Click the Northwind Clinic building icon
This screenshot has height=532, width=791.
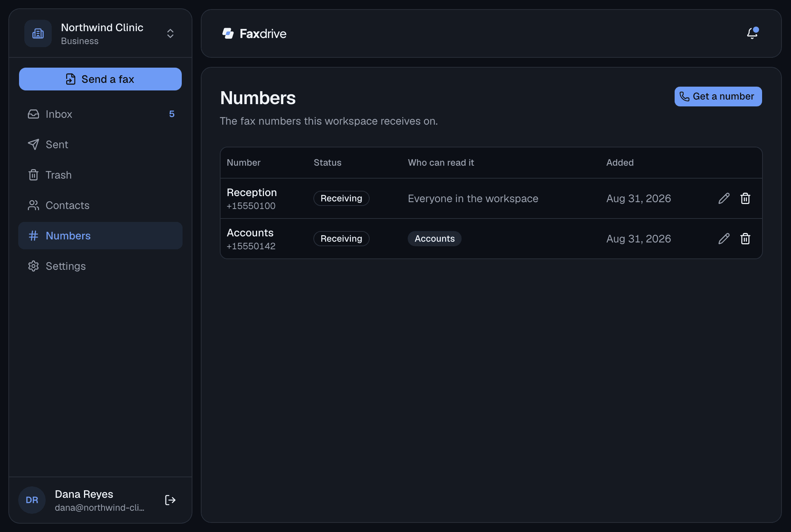pos(38,33)
